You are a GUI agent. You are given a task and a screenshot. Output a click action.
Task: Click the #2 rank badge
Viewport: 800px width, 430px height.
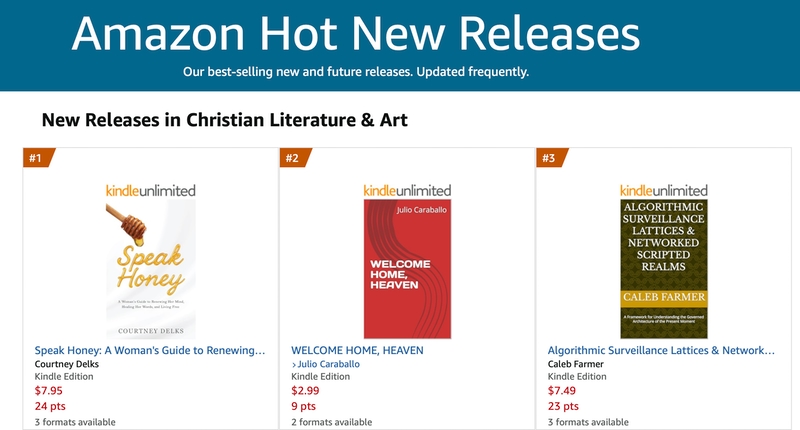293,158
